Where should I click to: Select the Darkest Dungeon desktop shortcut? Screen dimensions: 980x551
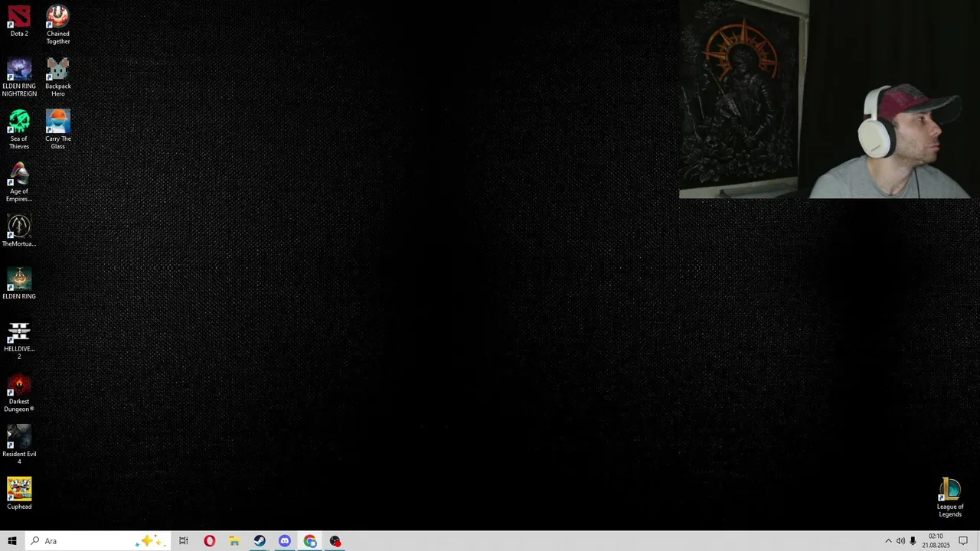(x=19, y=393)
